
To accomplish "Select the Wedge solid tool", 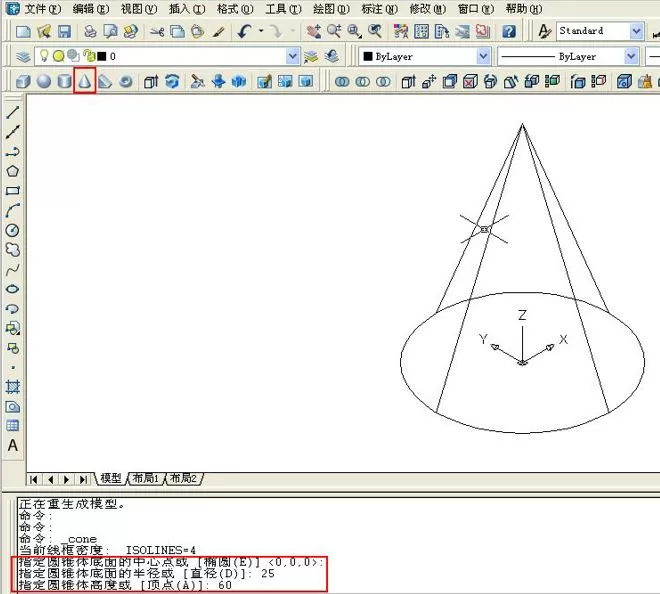I will click(105, 81).
